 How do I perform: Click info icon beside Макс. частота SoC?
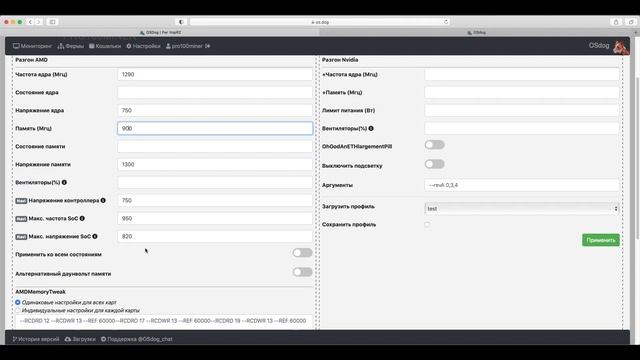pos(82,218)
